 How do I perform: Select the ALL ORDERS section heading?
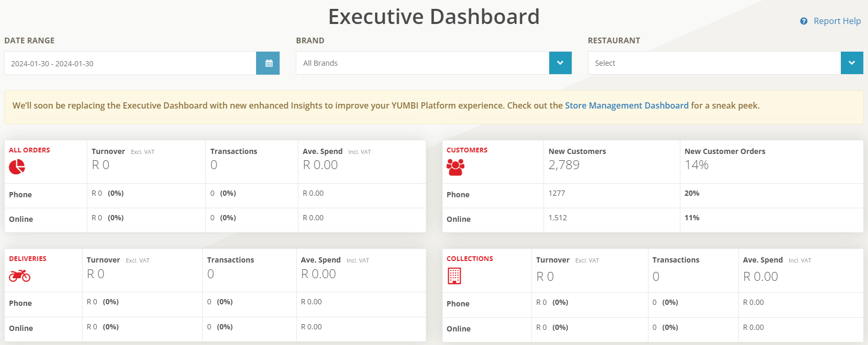[x=29, y=150]
